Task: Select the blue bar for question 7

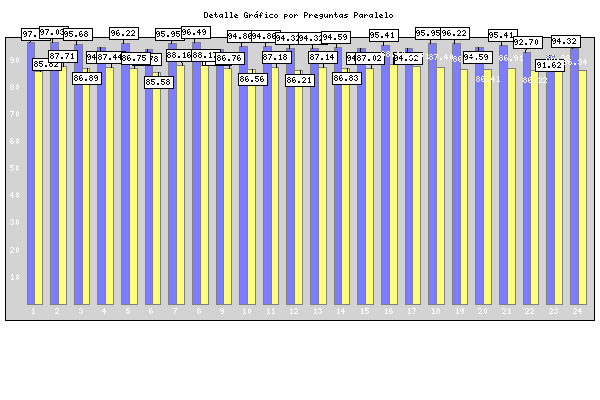Action: [x=173, y=174]
